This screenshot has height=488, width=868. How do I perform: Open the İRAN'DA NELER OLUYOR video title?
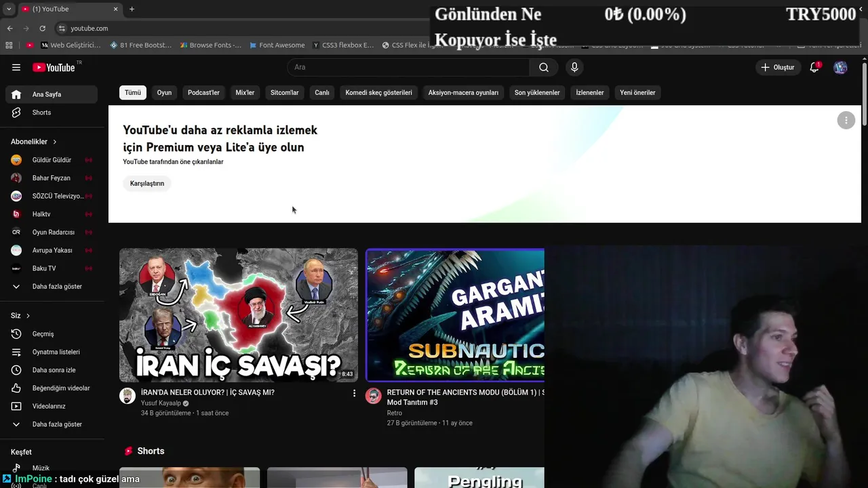pyautogui.click(x=208, y=392)
